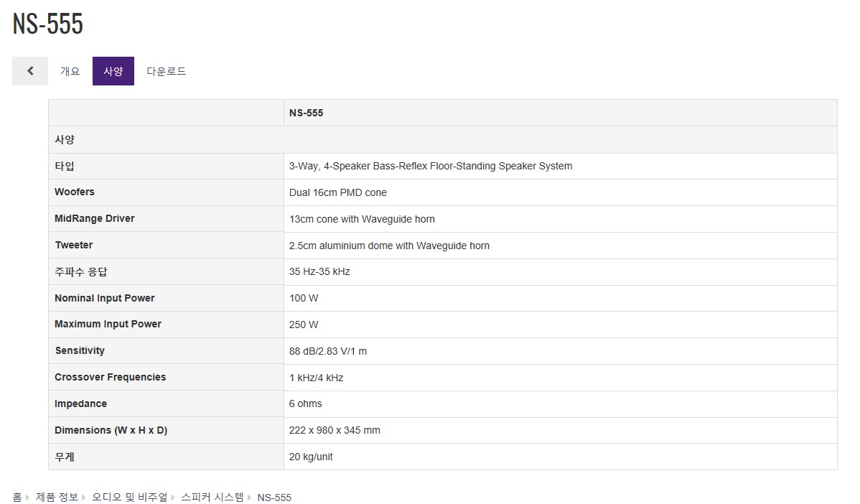The height and width of the screenshot is (504, 860).
Task: Select the '1 kHz/4 kHz' value
Action: tap(316, 378)
